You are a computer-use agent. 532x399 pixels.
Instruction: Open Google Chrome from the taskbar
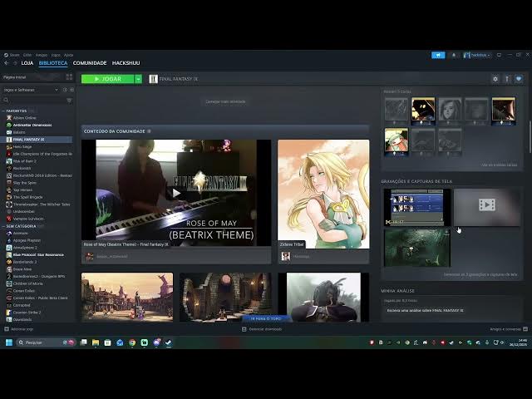132,342
